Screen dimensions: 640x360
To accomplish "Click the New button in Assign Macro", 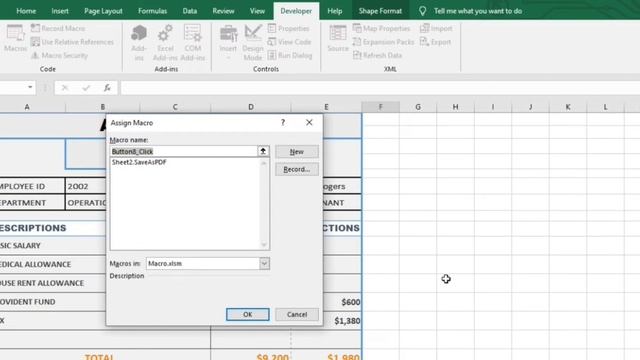I will point(297,151).
